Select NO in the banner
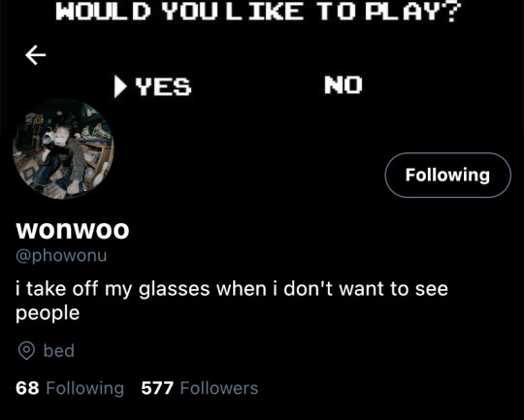 click(x=344, y=84)
